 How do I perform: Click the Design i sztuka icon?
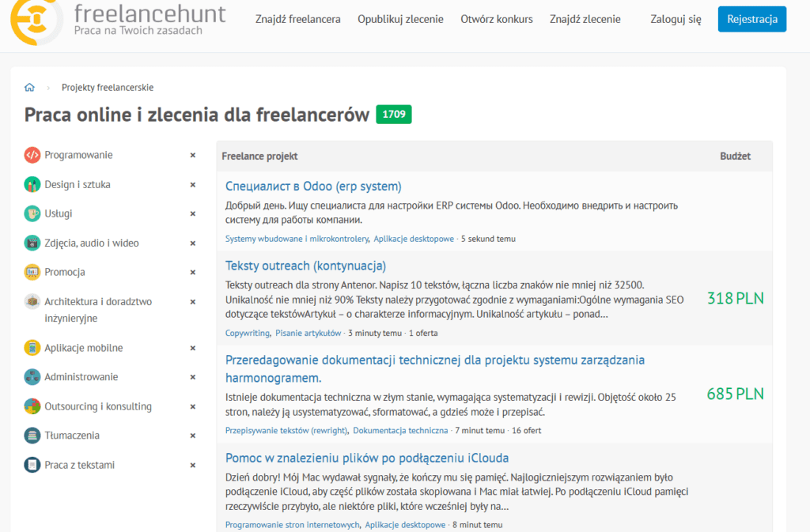click(32, 184)
